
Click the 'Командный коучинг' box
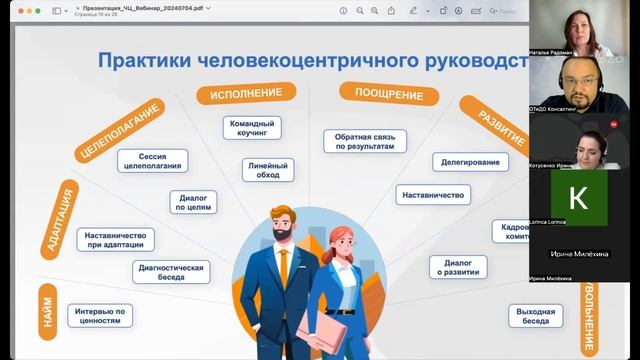252,128
